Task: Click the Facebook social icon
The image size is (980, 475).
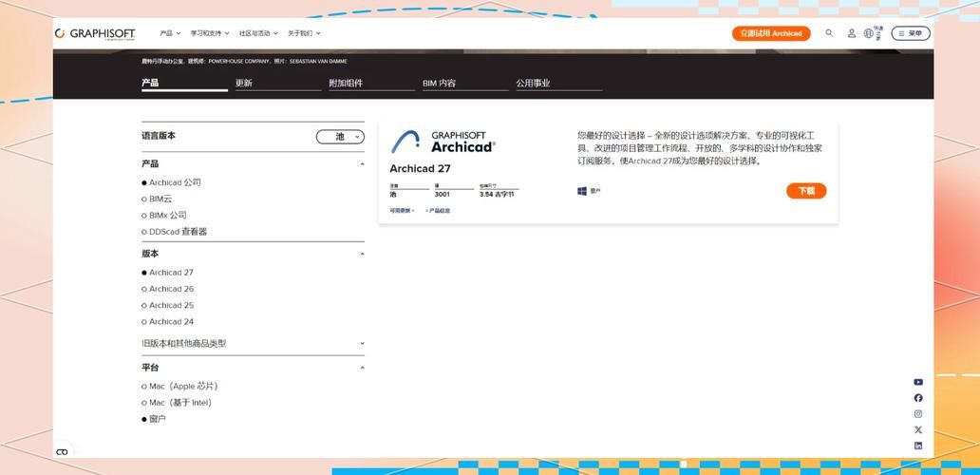Action: [x=918, y=397]
